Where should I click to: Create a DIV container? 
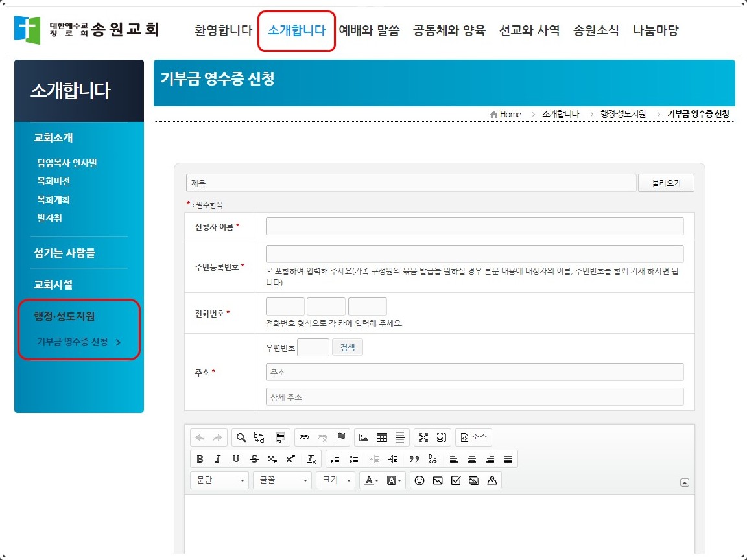click(433, 459)
